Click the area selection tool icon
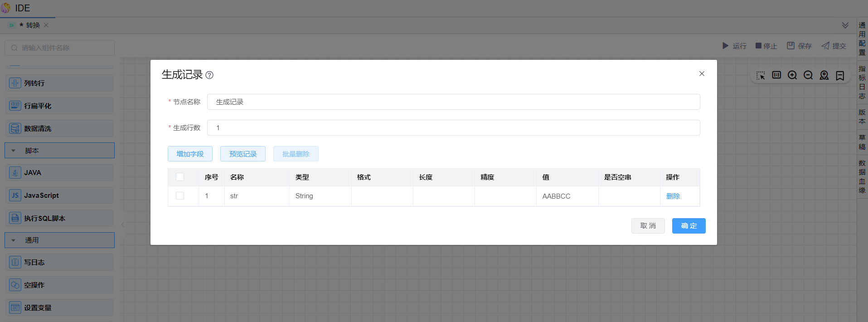Viewport: 868px width, 322px height. (761, 75)
